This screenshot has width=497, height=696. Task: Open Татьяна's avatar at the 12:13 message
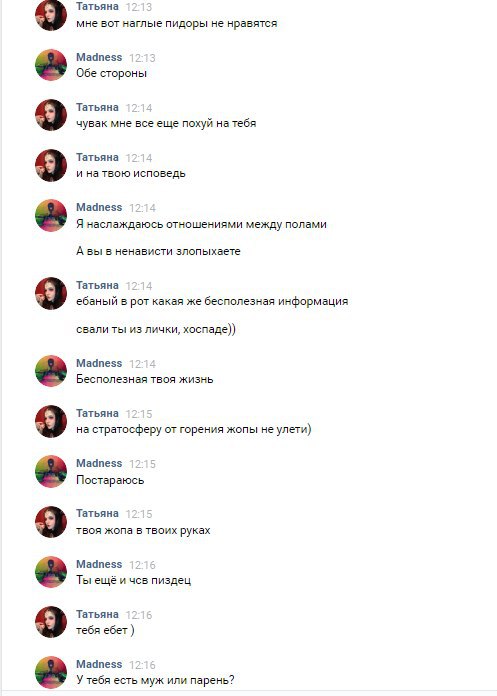click(x=51, y=15)
